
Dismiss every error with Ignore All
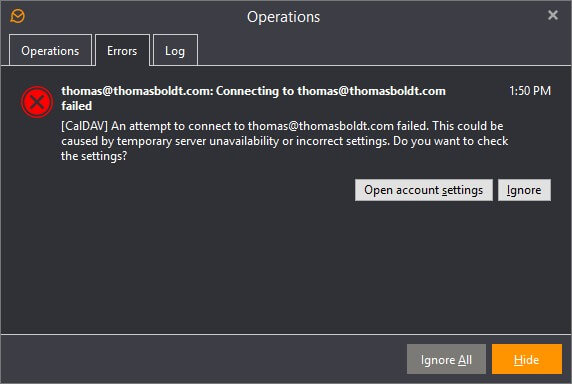tap(446, 359)
